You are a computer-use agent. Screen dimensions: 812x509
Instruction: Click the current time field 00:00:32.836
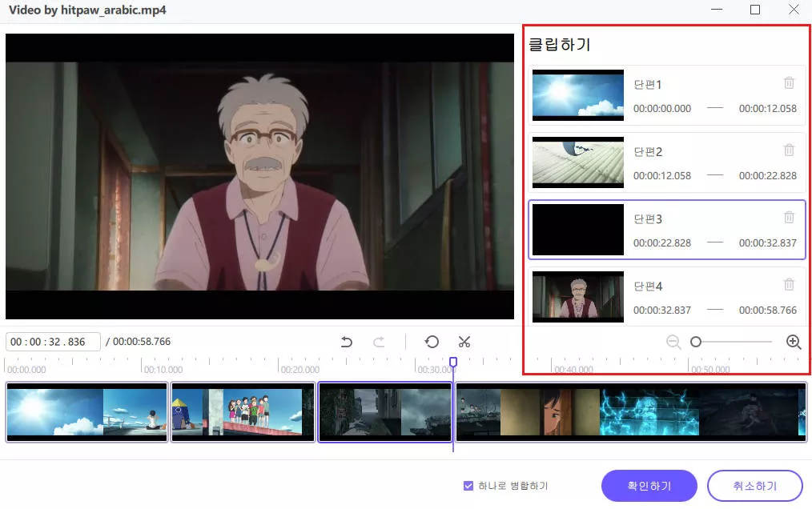tap(53, 342)
